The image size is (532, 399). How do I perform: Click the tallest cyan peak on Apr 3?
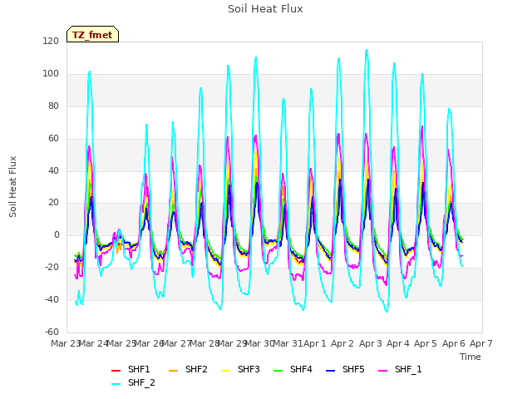point(367,50)
